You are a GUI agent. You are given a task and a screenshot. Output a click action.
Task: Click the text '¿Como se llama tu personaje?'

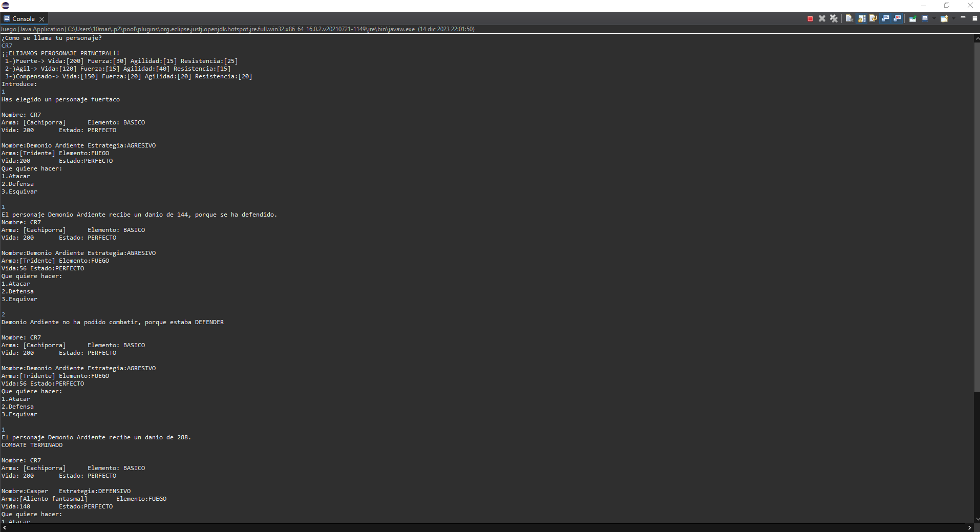52,38
